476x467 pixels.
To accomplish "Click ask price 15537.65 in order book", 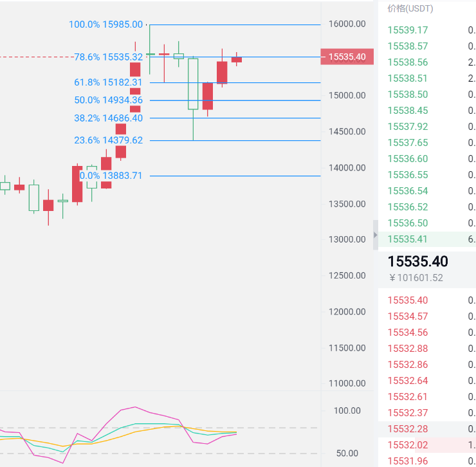I will (408, 143).
